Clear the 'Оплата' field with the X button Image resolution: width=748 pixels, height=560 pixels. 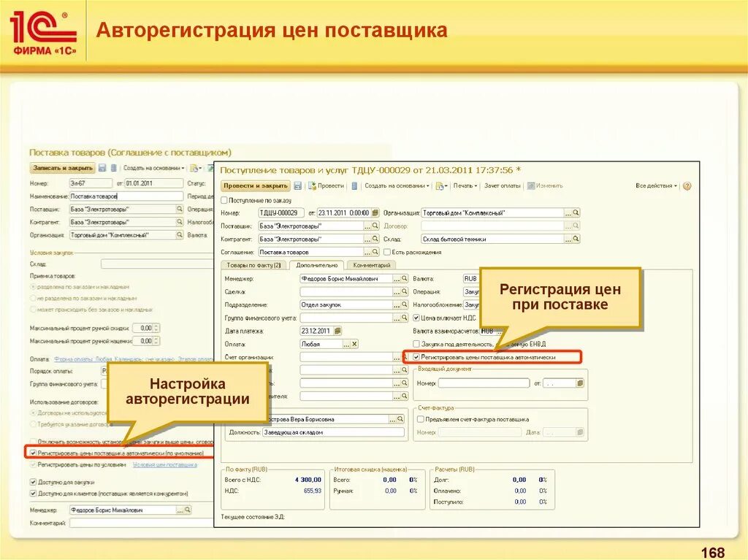354,344
